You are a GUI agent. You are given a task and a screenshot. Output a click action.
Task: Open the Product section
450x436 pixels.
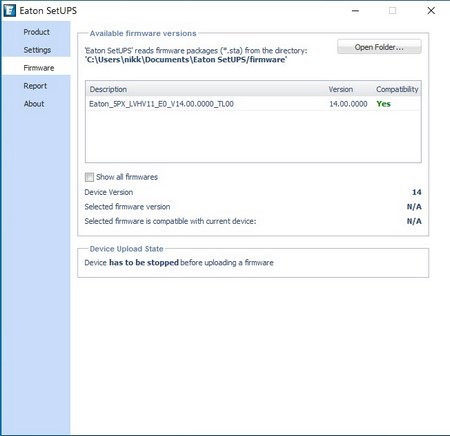click(36, 32)
